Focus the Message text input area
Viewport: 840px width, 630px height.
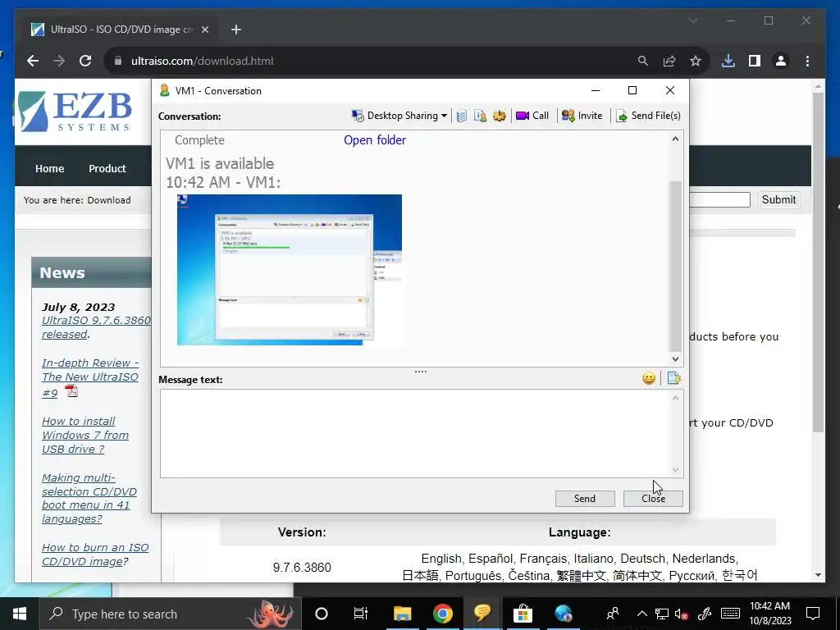[414, 433]
